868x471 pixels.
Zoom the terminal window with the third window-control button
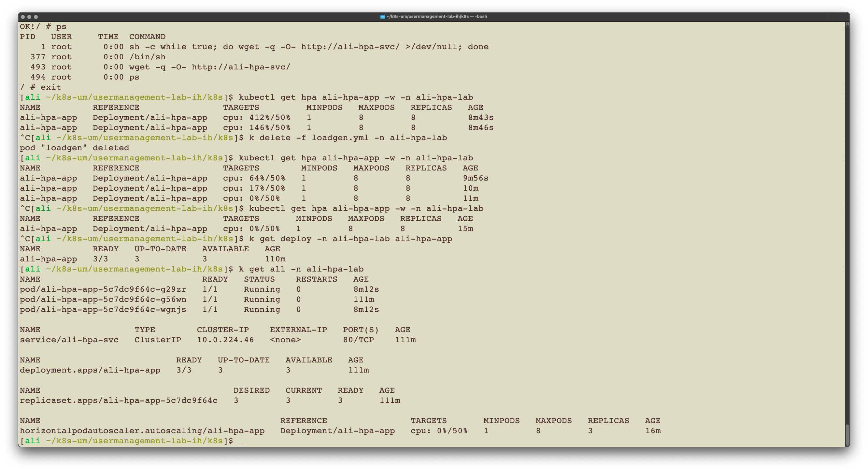36,17
